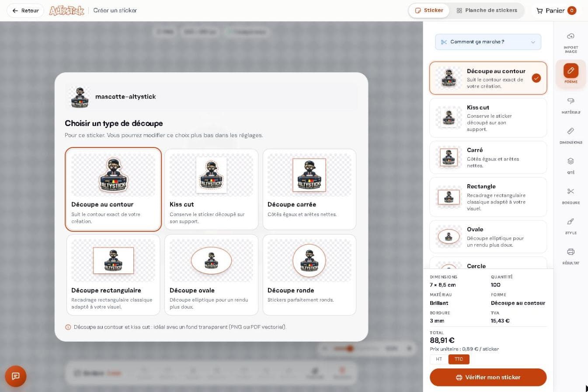Open the Bordure scissors step
Viewport: 588px width, 392px height.
tap(571, 196)
